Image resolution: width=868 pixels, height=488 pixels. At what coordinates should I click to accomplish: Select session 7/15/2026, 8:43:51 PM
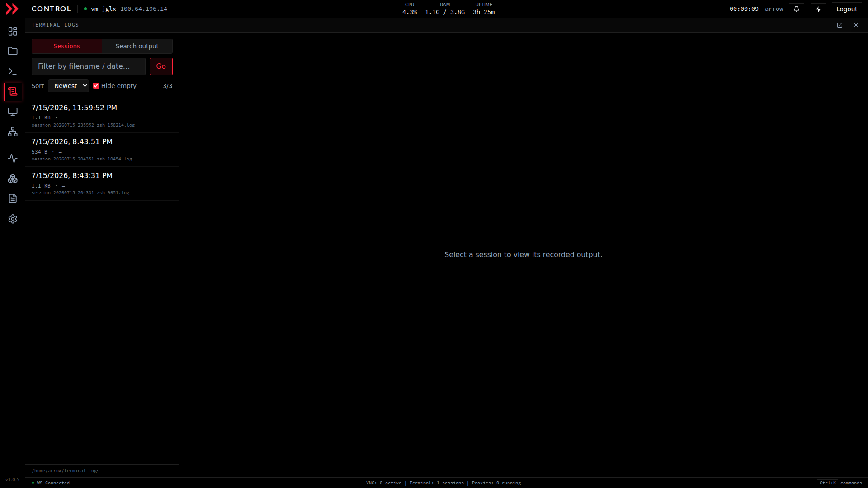pos(102,150)
